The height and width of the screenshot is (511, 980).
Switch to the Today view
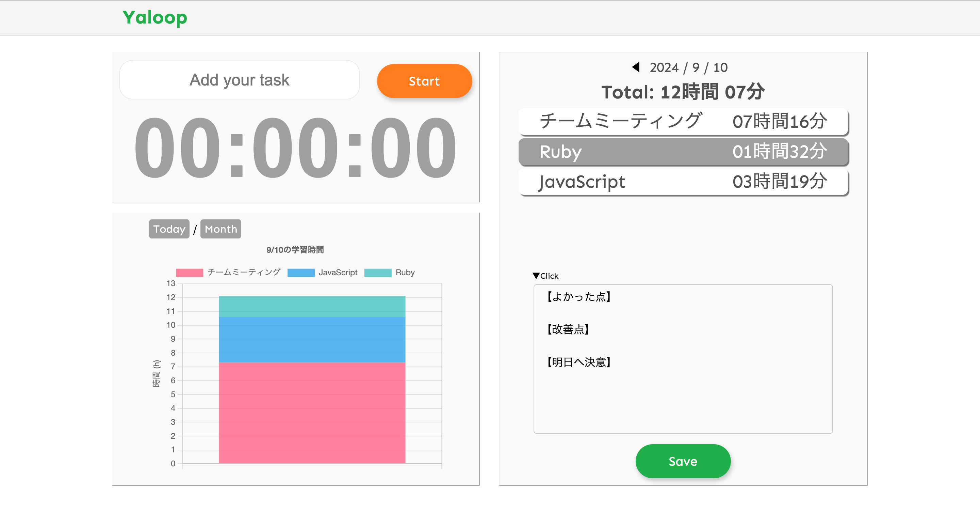tap(169, 229)
